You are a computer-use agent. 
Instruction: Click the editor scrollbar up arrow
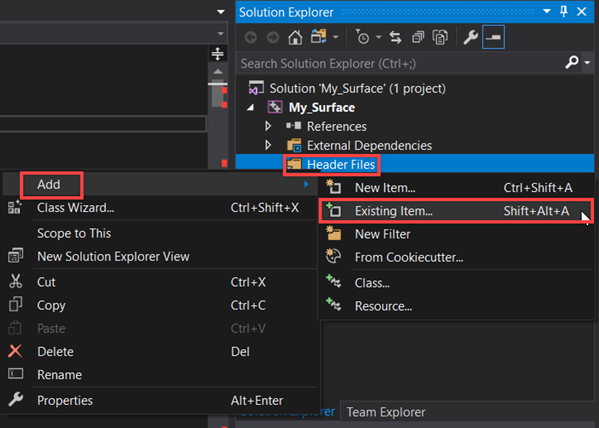[x=218, y=71]
